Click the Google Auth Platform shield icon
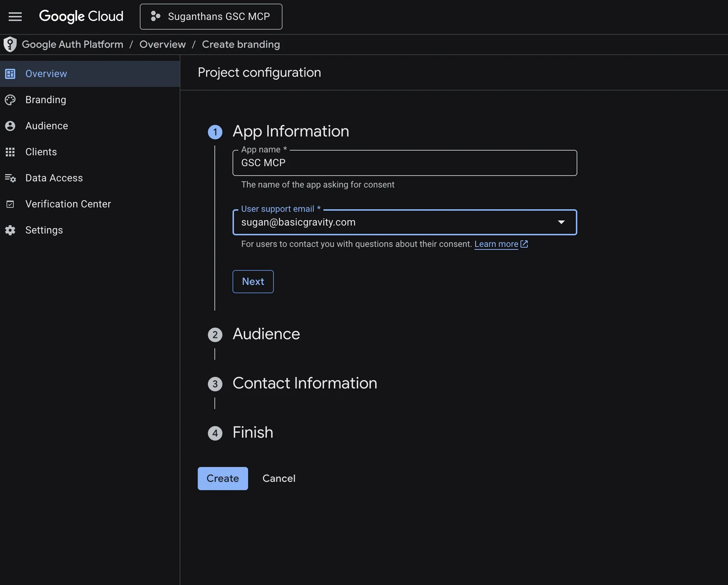Screen dimensions: 728x585 [x=10, y=45]
